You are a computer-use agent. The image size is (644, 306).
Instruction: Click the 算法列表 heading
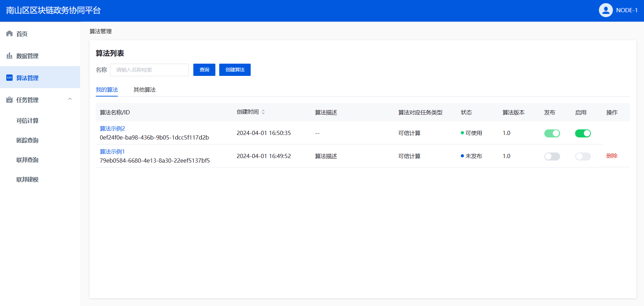pos(110,53)
